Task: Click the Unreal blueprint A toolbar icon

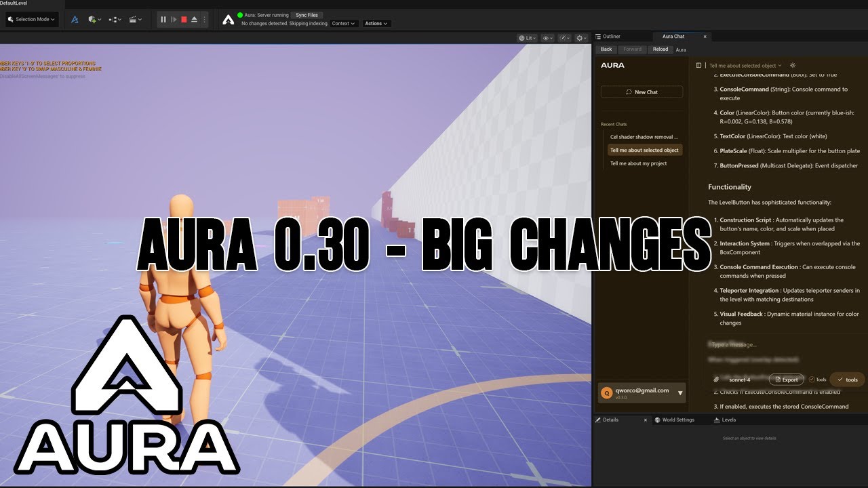Action: (x=75, y=20)
